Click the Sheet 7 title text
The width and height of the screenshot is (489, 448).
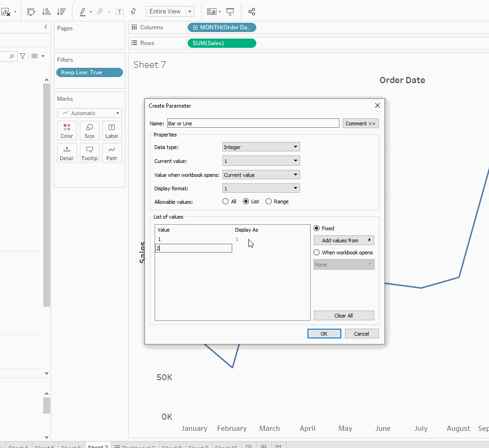tap(150, 65)
